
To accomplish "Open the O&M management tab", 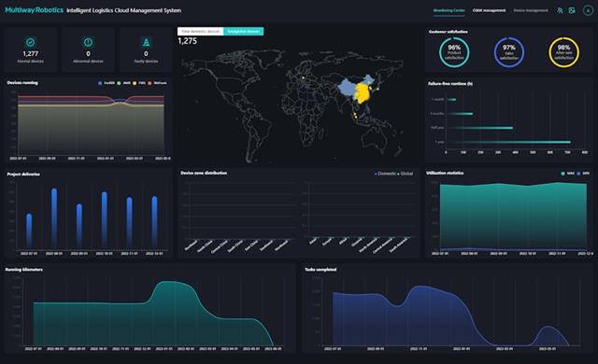I will pyautogui.click(x=489, y=10).
